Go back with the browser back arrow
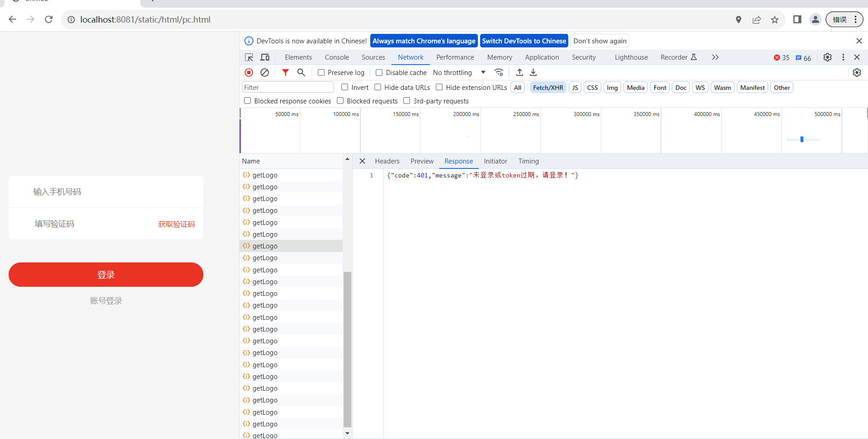 point(12,19)
